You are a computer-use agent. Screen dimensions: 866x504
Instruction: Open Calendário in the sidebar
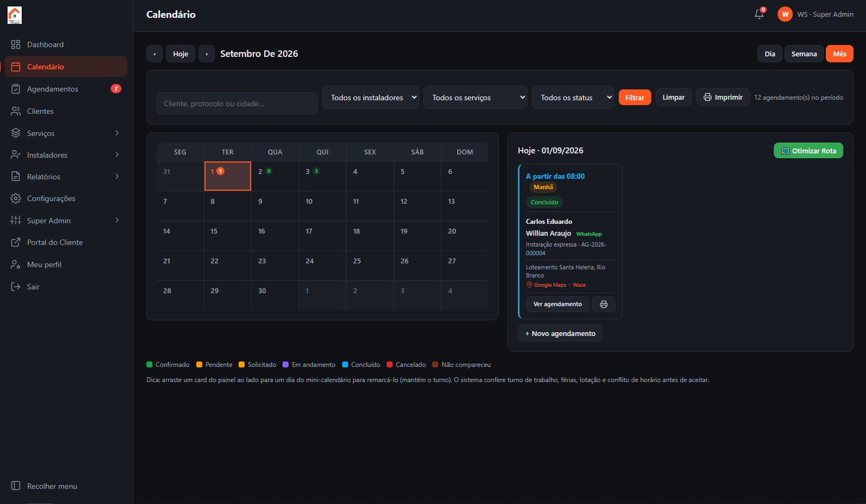point(66,67)
